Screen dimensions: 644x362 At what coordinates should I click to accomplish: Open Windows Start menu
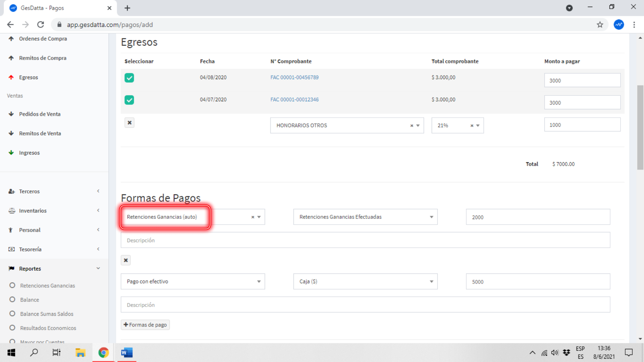pos(11,353)
